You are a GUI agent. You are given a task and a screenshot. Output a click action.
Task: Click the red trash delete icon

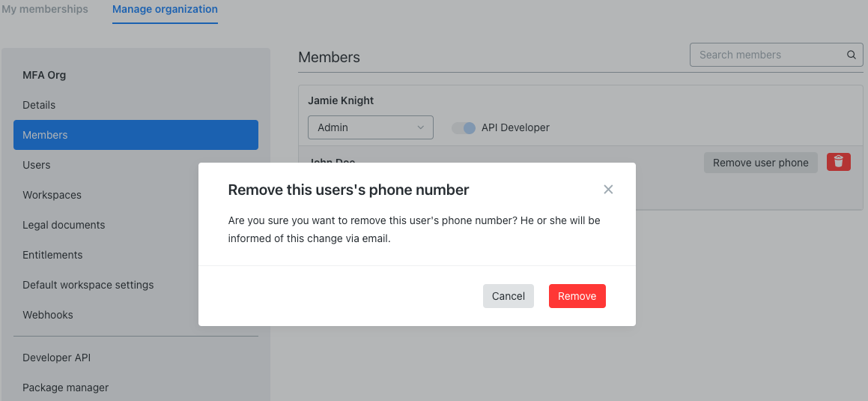[838, 162]
